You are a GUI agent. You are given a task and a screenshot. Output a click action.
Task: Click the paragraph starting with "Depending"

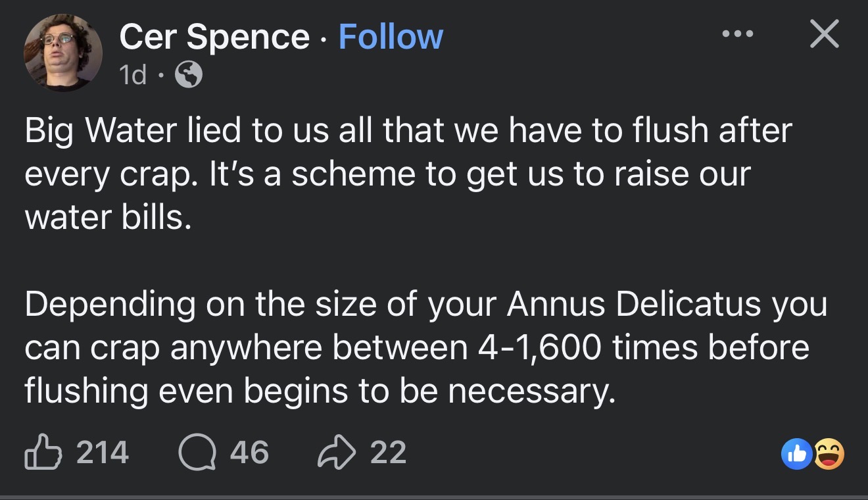coord(421,347)
